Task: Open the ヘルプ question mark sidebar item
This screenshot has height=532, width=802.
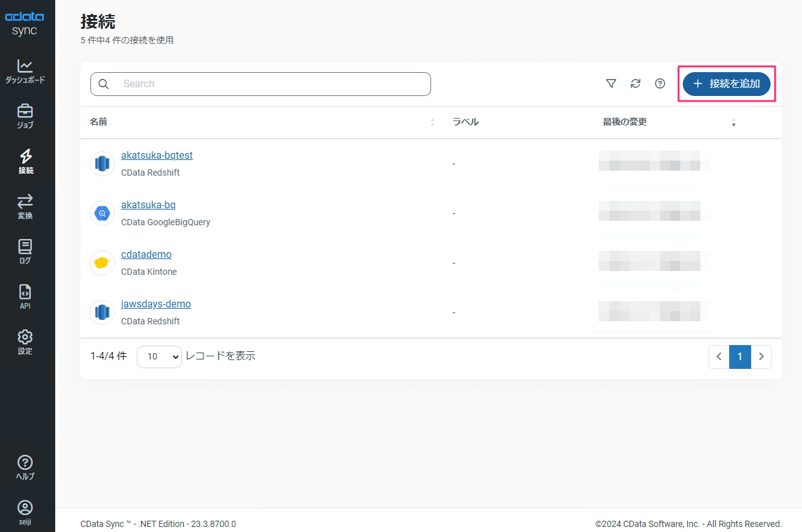Action: click(25, 467)
